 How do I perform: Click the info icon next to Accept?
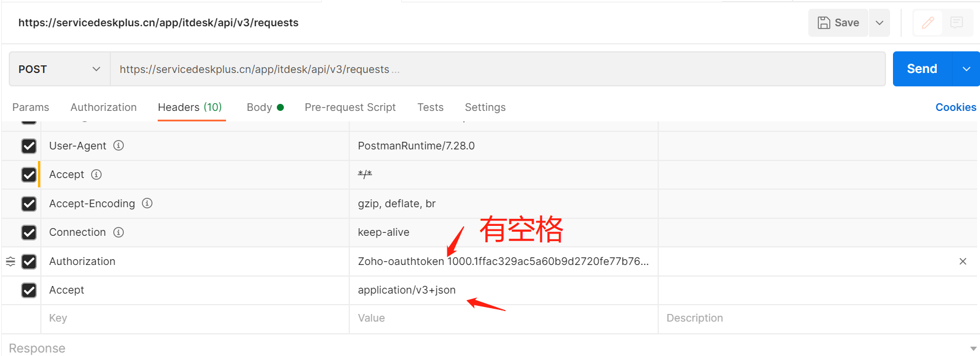(x=96, y=174)
